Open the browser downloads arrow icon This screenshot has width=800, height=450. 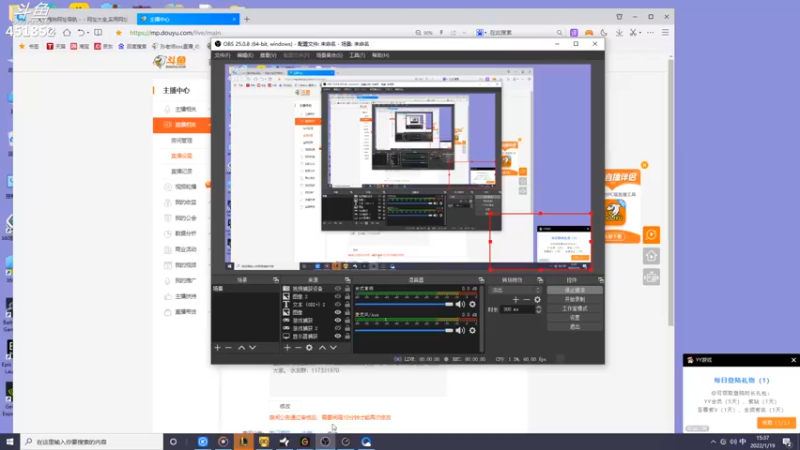pos(619,33)
